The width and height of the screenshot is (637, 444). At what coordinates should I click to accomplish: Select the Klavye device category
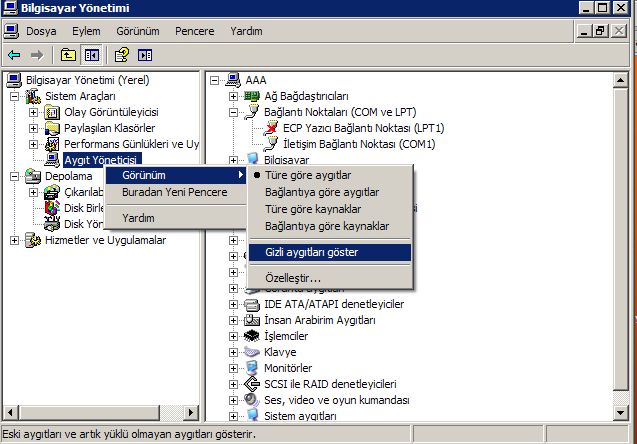click(x=280, y=352)
